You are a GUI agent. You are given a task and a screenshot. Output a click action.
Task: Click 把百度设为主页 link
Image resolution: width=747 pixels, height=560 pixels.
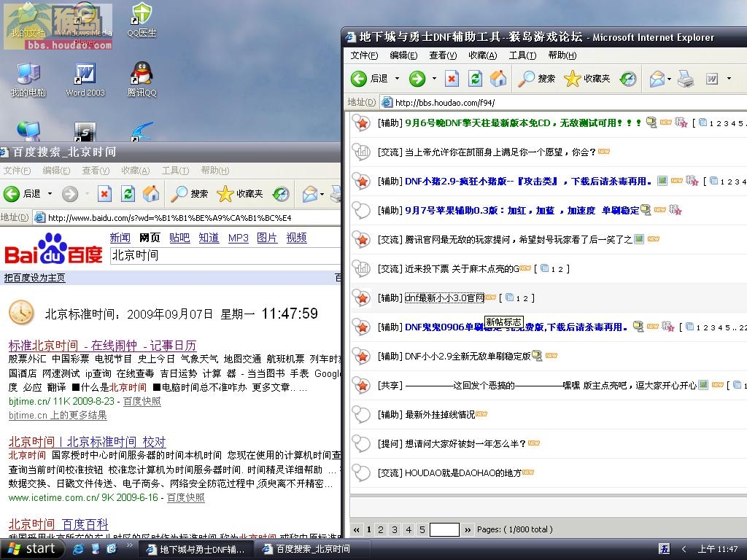tap(34, 278)
